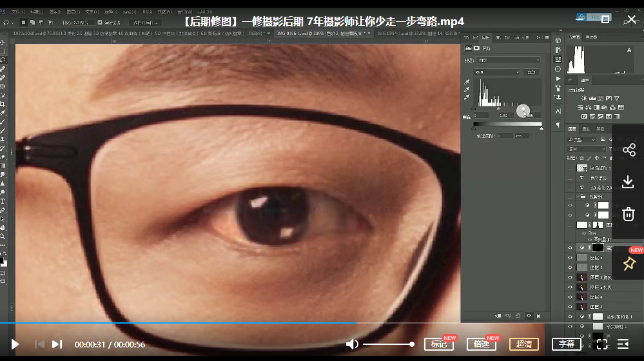The width and height of the screenshot is (644, 361).
Task: Open the 文件 File menu in Photoshop
Action: click(x=17, y=12)
